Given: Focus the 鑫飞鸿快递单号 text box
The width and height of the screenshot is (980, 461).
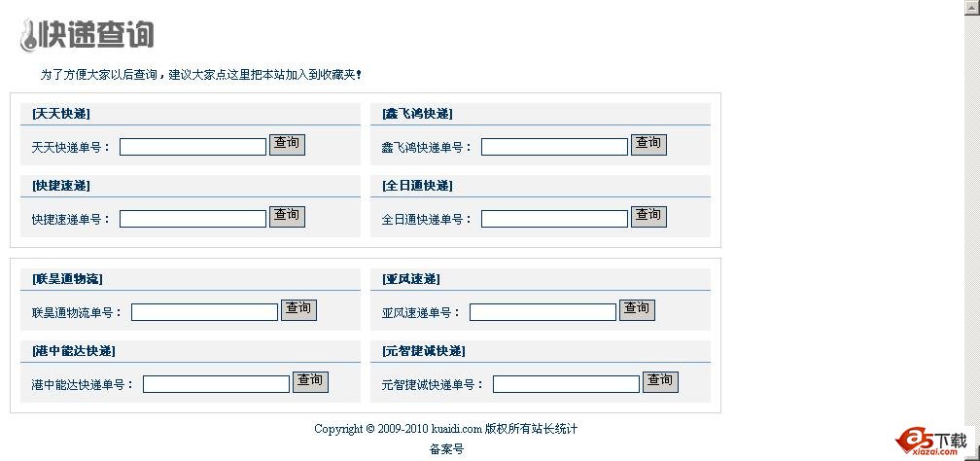Looking at the screenshot, I should (554, 147).
